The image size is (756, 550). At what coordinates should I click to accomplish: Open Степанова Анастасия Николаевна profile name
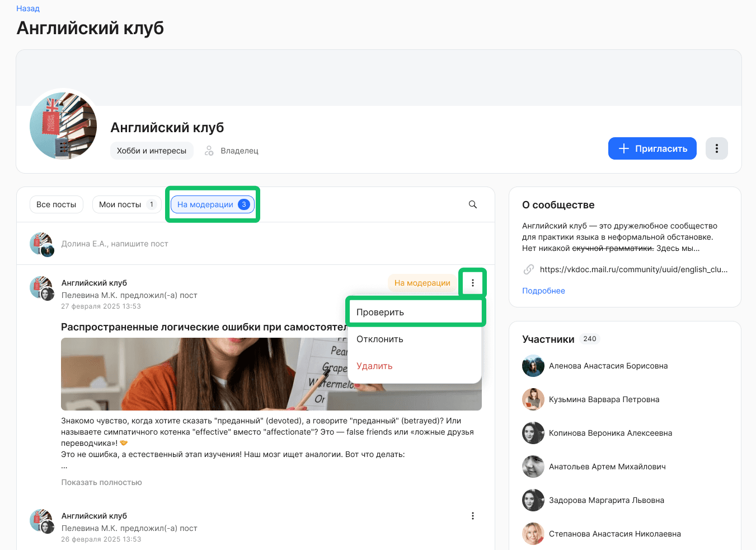615,534
